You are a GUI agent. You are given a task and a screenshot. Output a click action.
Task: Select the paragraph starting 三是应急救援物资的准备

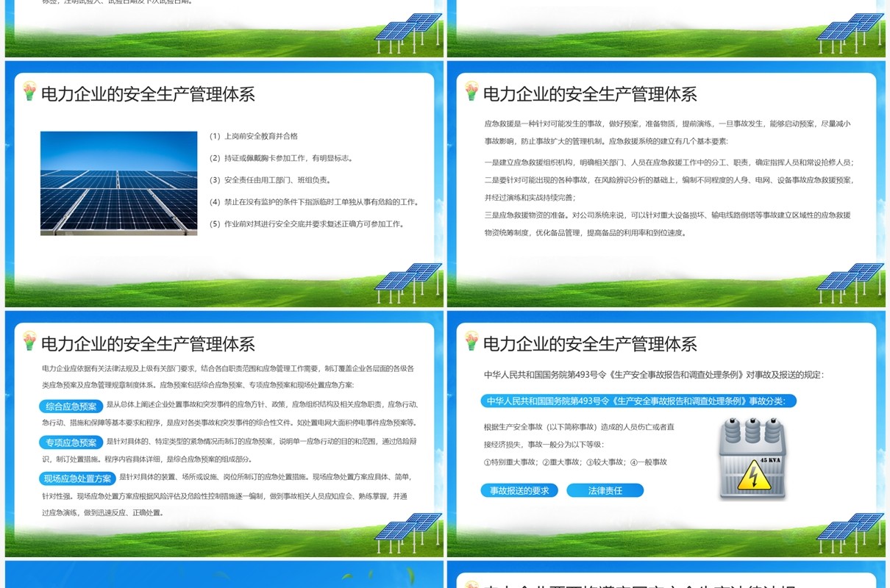point(667,224)
